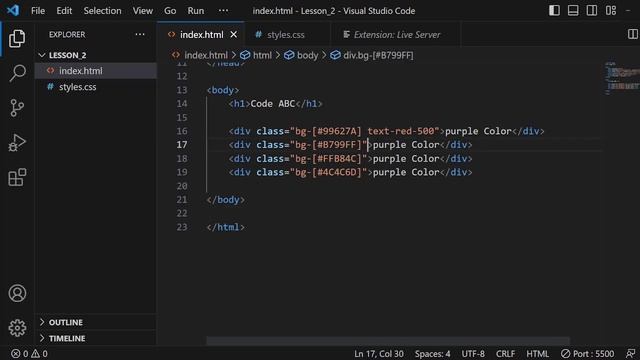Click the VS Code logo icon
The height and width of the screenshot is (360, 640).
coord(13,10)
